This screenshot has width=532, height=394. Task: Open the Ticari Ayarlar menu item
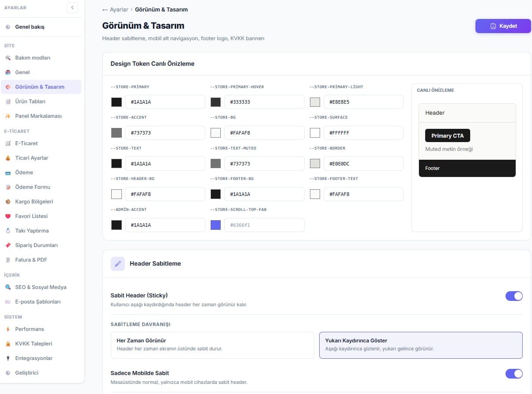point(41,158)
